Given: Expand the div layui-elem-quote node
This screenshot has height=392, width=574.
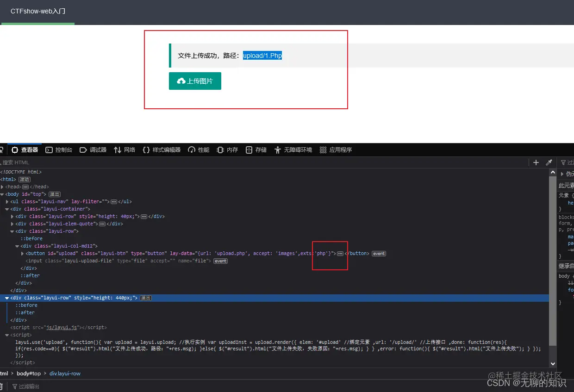Looking at the screenshot, I should click(12, 224).
